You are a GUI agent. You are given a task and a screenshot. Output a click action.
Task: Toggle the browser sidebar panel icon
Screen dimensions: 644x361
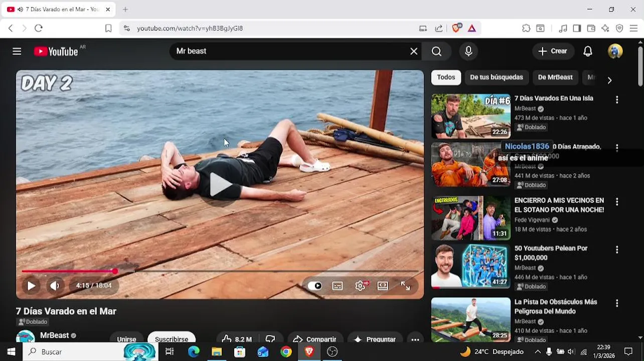coord(577,29)
